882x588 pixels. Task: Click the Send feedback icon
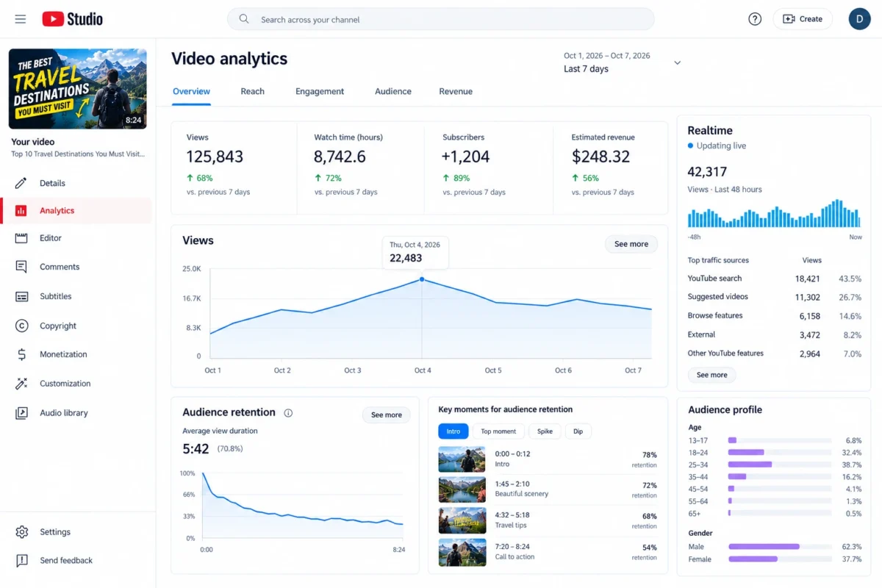[21, 560]
